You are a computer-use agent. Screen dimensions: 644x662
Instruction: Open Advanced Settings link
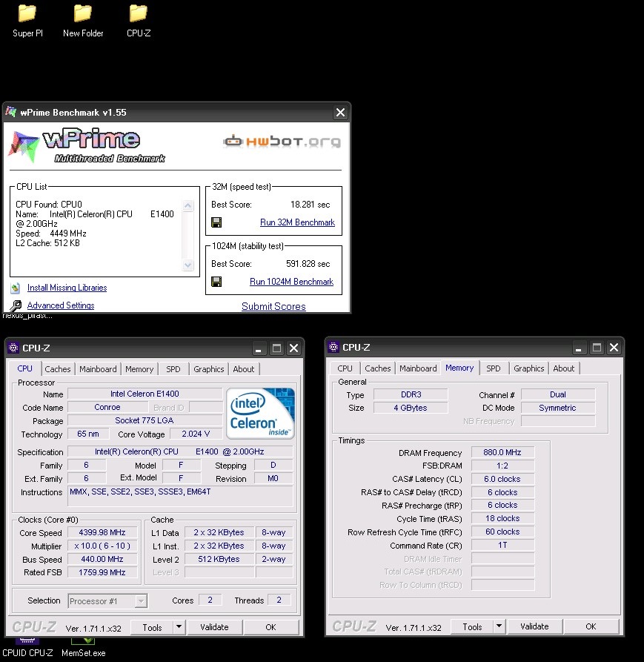click(x=61, y=305)
